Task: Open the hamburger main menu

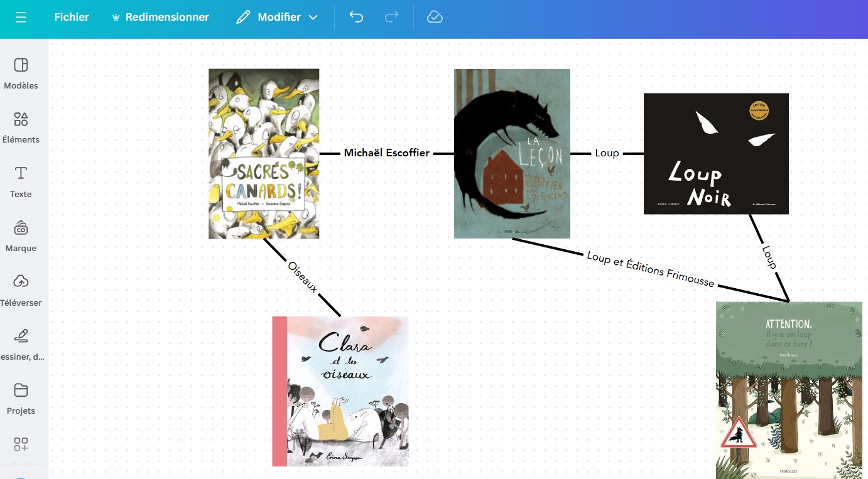Action: pos(21,18)
